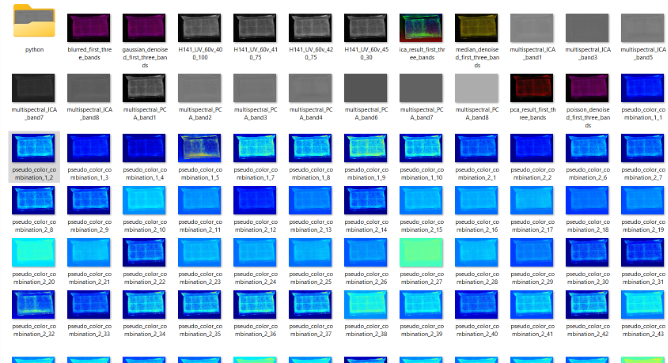668x363 pixels.
Task: Select pseudo_color_combination_1_1 image
Action: coord(642,88)
